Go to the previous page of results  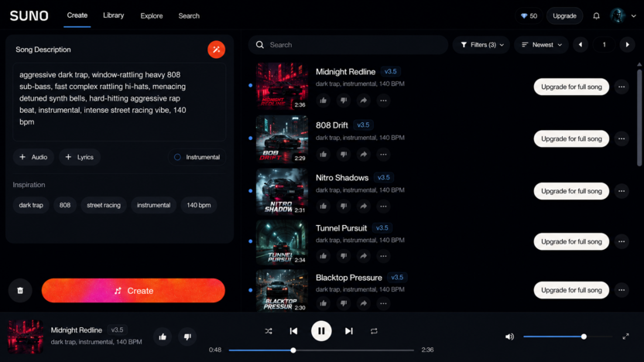pos(581,45)
